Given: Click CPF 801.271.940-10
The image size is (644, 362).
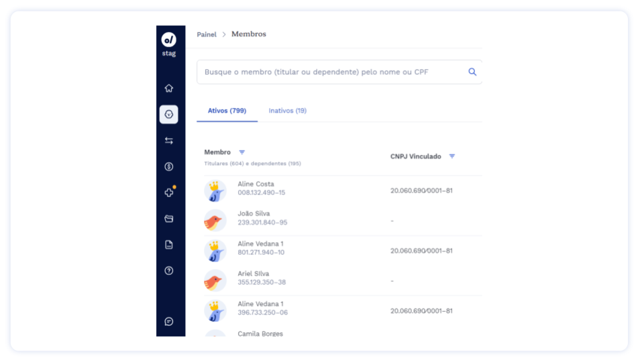Looking at the screenshot, I should point(261,253).
